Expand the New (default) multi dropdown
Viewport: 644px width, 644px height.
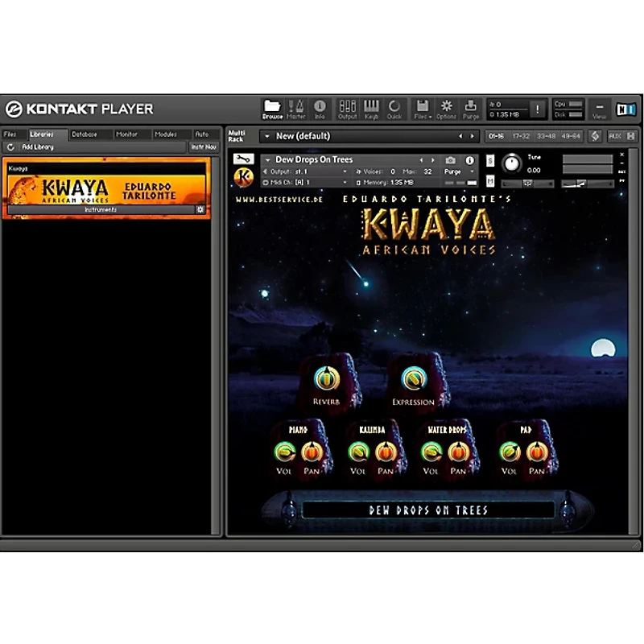[x=267, y=136]
